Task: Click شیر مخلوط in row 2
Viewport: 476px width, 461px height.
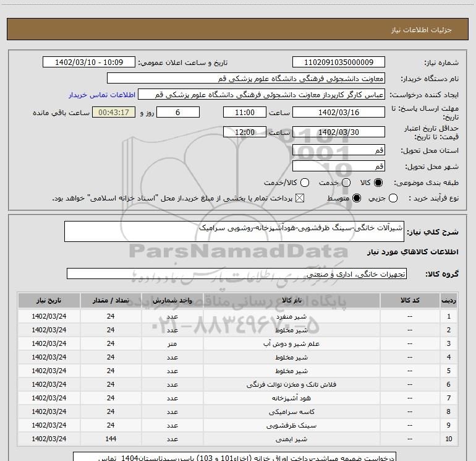Action: click(x=291, y=330)
